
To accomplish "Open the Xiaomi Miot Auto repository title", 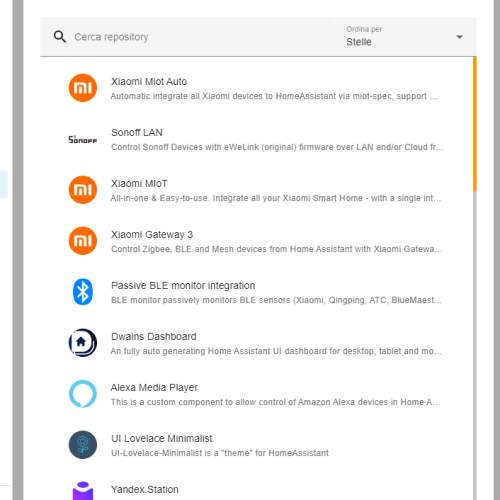I will click(x=149, y=82).
